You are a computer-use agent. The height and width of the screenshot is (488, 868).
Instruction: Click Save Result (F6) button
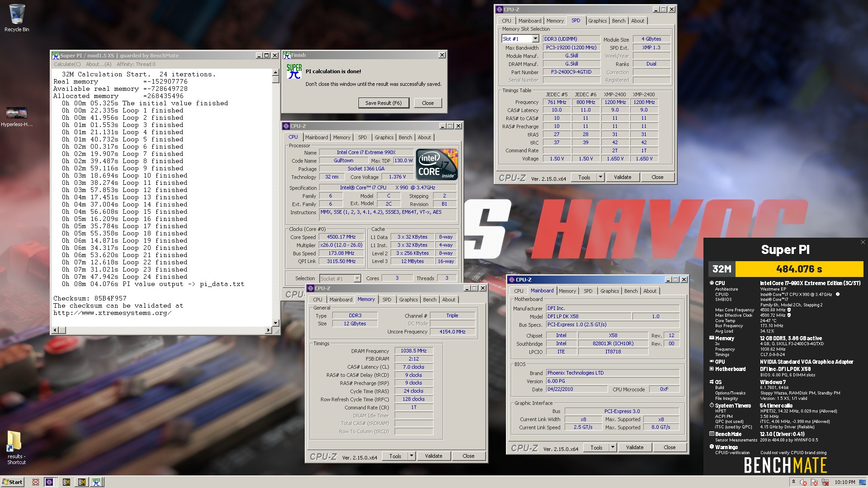383,103
